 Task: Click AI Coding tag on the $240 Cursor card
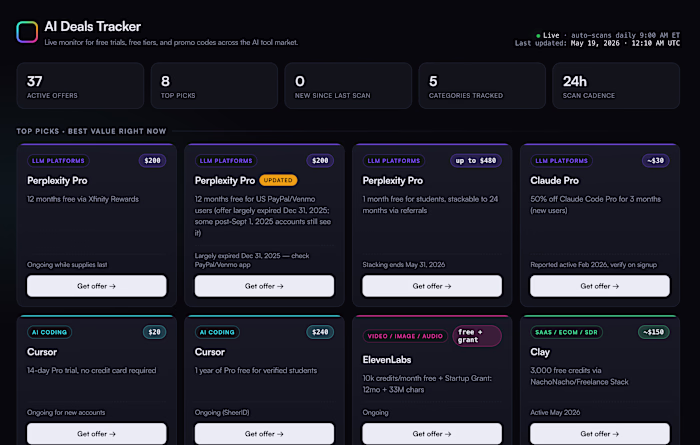pos(217,332)
